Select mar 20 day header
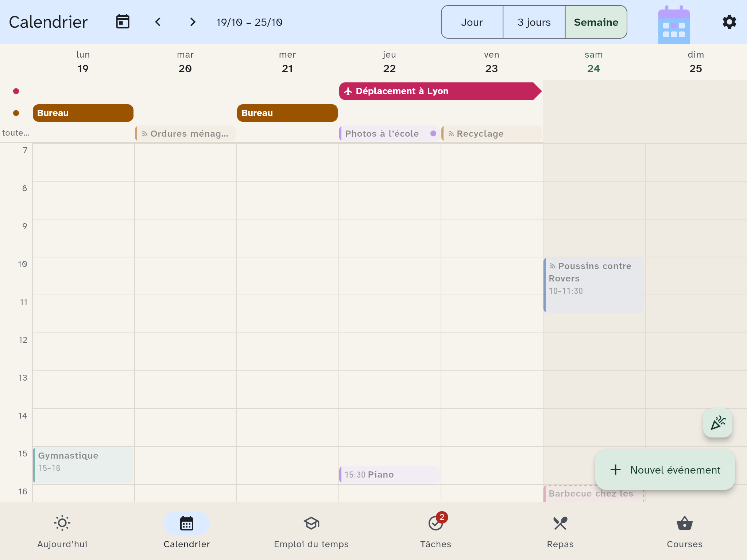747x560 pixels. [185, 62]
